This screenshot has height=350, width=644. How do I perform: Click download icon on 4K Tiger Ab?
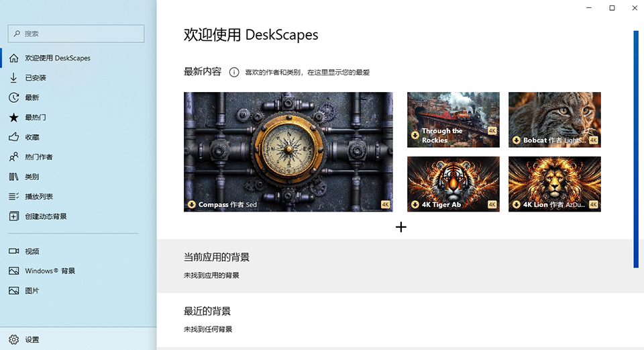point(415,204)
